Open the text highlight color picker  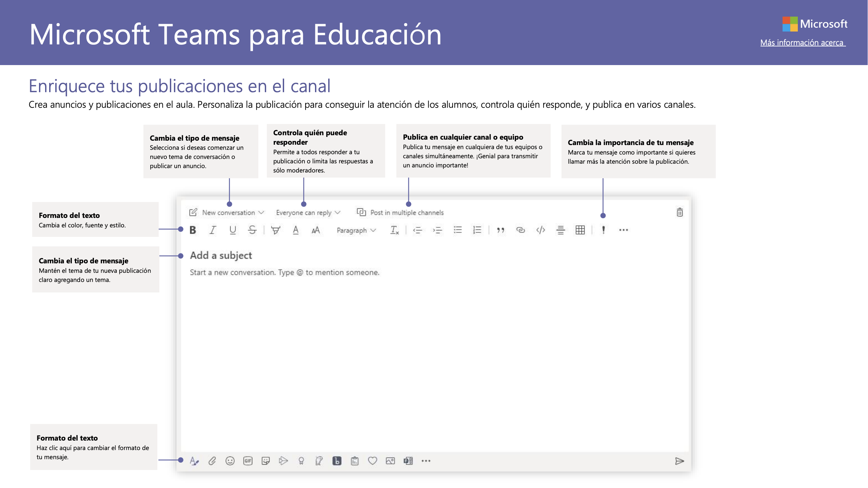pyautogui.click(x=276, y=230)
